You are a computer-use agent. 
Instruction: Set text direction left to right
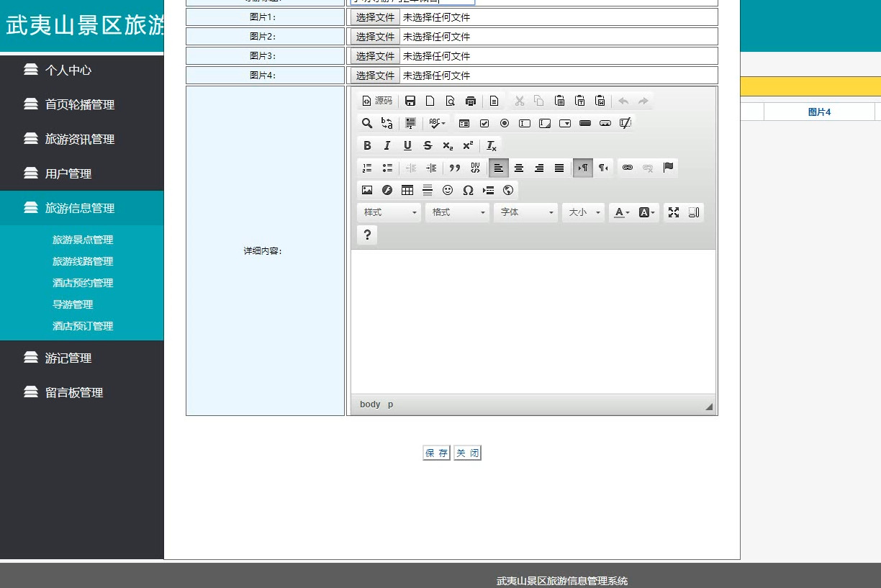click(x=583, y=168)
